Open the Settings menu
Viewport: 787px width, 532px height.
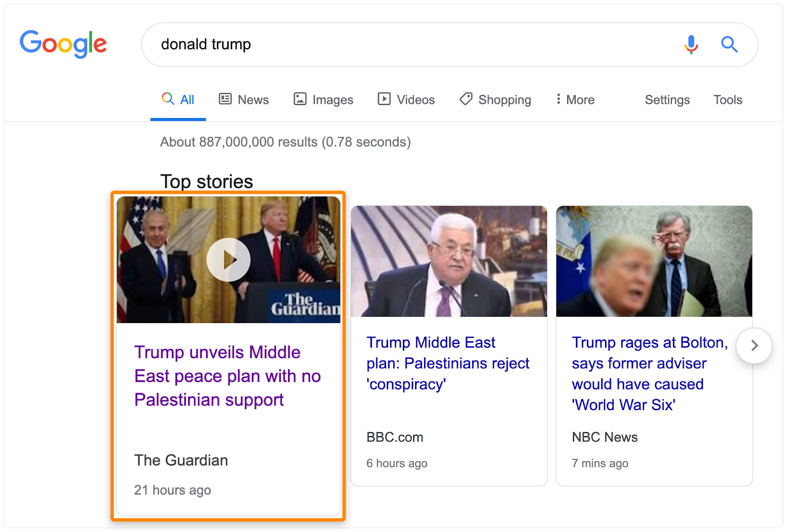666,99
